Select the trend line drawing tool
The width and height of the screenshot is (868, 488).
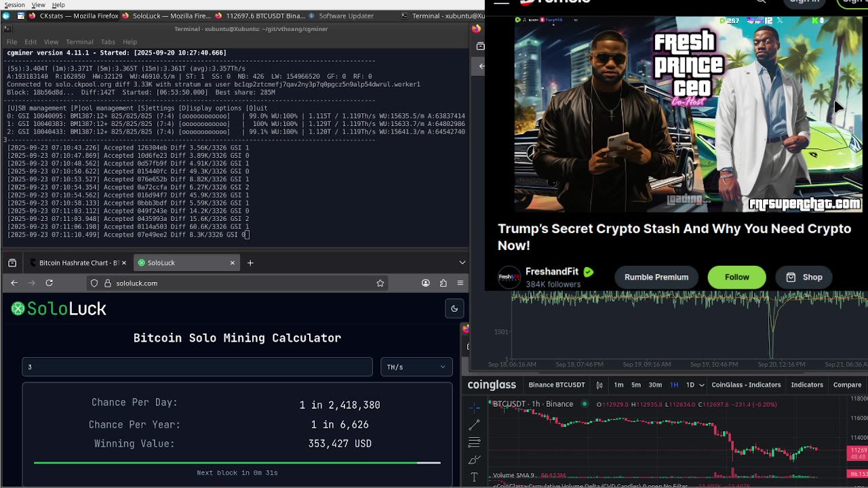[x=474, y=425]
